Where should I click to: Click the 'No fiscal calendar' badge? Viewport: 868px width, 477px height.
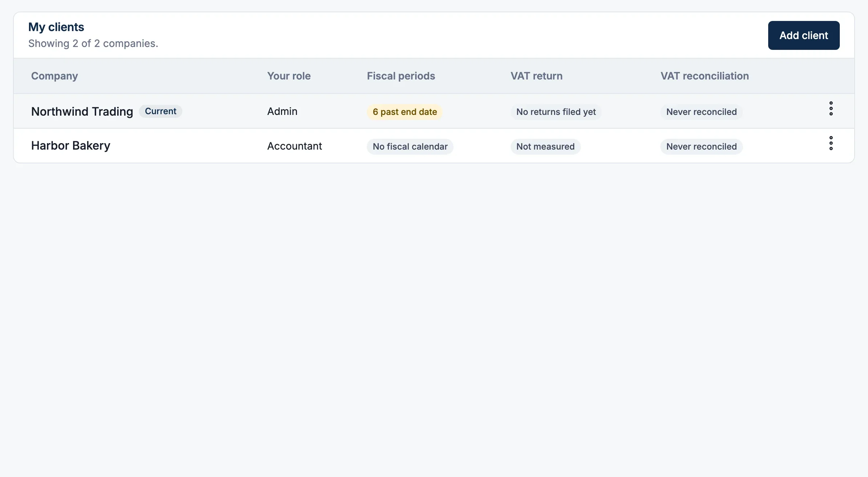[x=410, y=147]
